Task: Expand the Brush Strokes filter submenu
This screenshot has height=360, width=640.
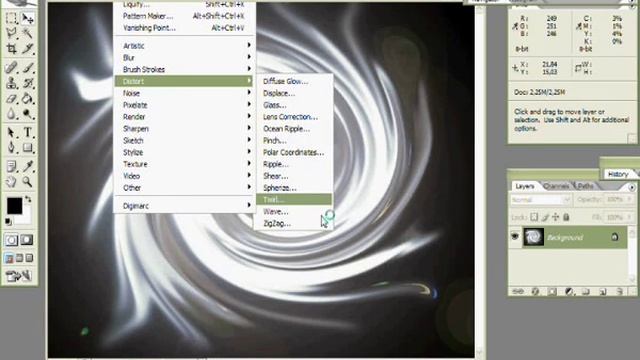Action: pos(183,69)
